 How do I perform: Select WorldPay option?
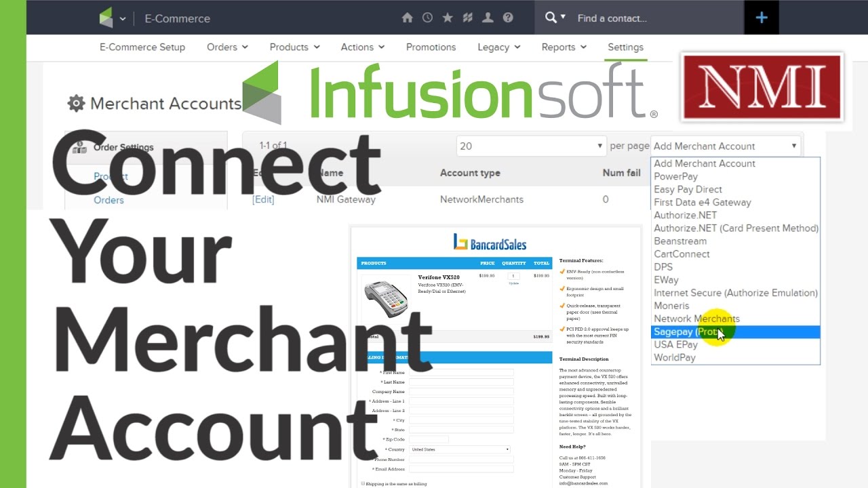click(x=735, y=357)
